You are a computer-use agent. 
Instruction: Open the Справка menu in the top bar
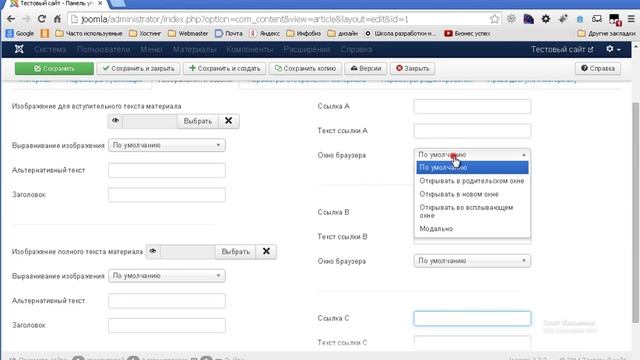(x=356, y=49)
